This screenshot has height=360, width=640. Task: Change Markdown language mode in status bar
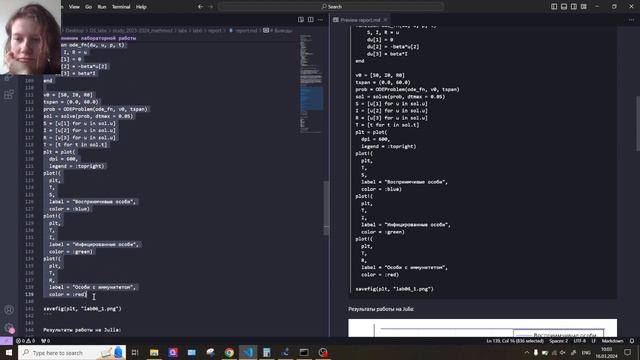[612, 340]
